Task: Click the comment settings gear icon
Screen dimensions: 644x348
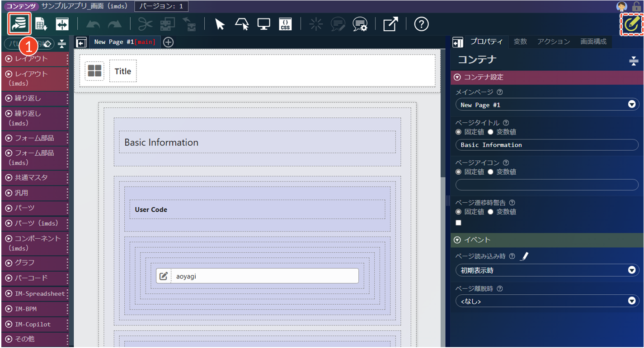Action: point(360,24)
